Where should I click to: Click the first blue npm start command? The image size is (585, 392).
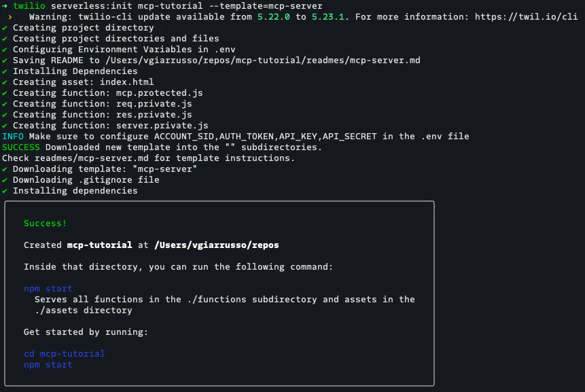[x=48, y=289]
